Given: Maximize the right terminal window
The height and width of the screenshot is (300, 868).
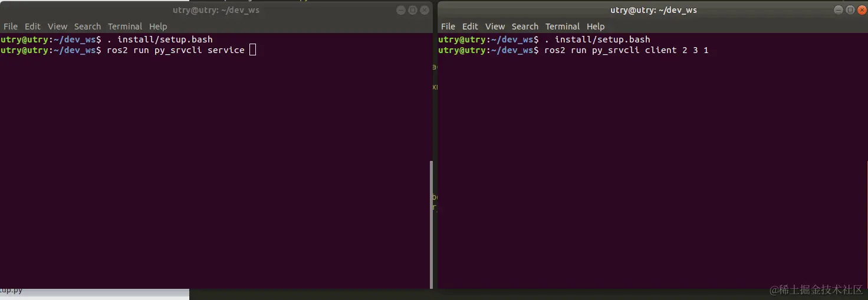Looking at the screenshot, I should (850, 10).
